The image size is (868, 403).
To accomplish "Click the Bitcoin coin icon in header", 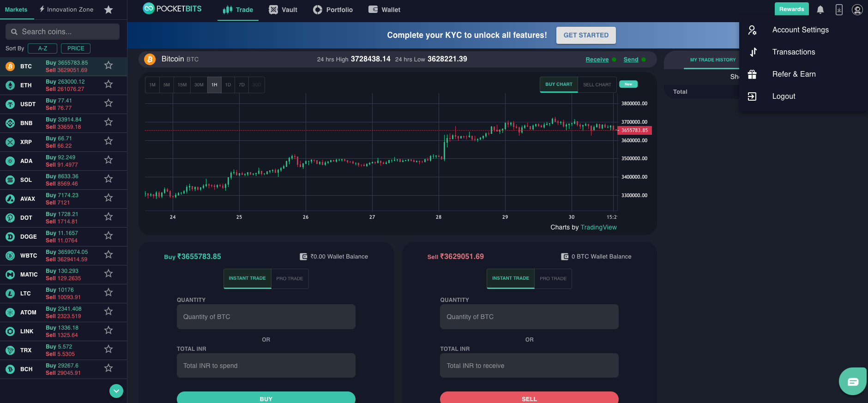I will [150, 59].
